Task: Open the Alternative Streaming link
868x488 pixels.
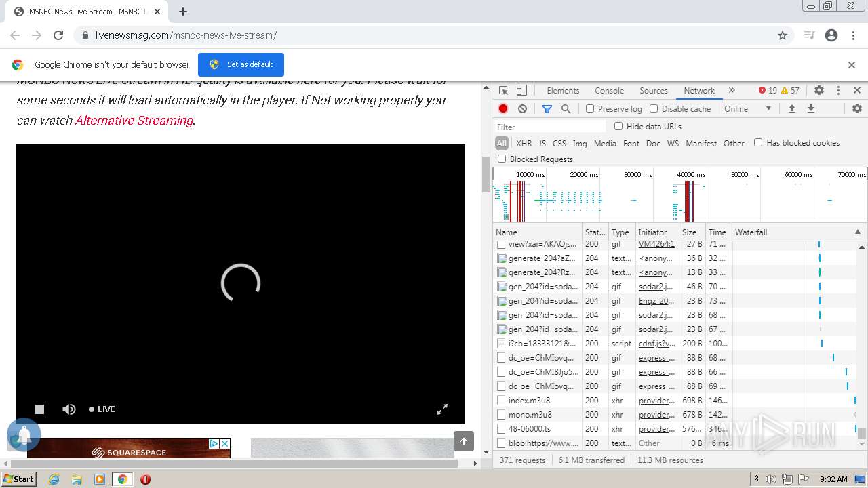Action: [134, 120]
